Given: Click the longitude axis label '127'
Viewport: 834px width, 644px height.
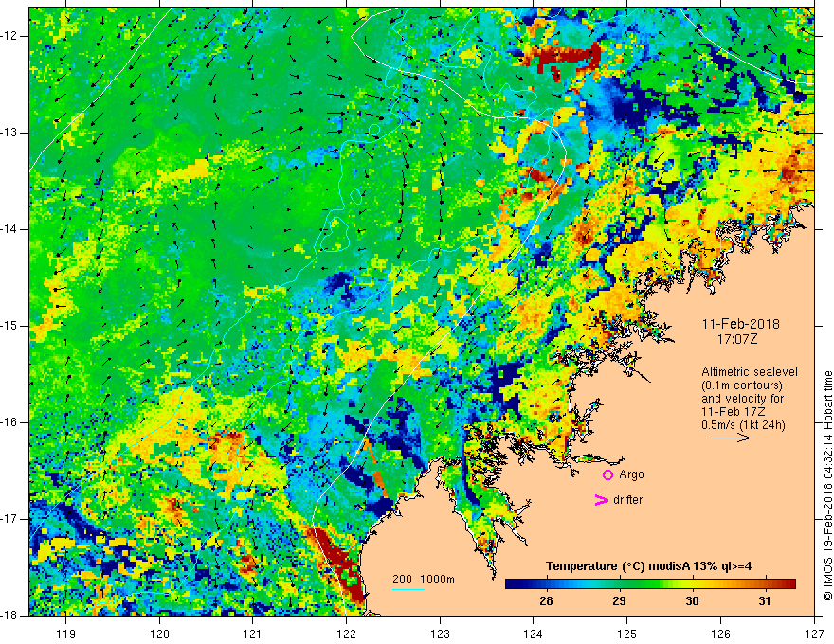Looking at the screenshot, I should (814, 634).
